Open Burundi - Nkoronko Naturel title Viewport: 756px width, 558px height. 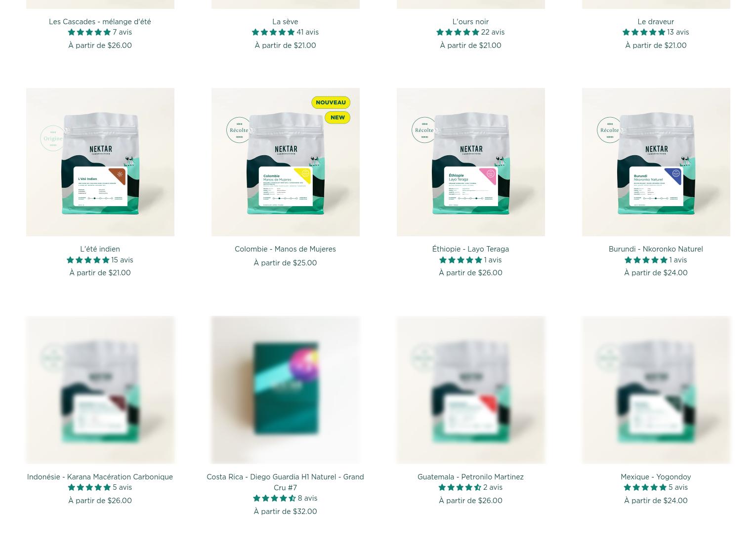tap(656, 249)
